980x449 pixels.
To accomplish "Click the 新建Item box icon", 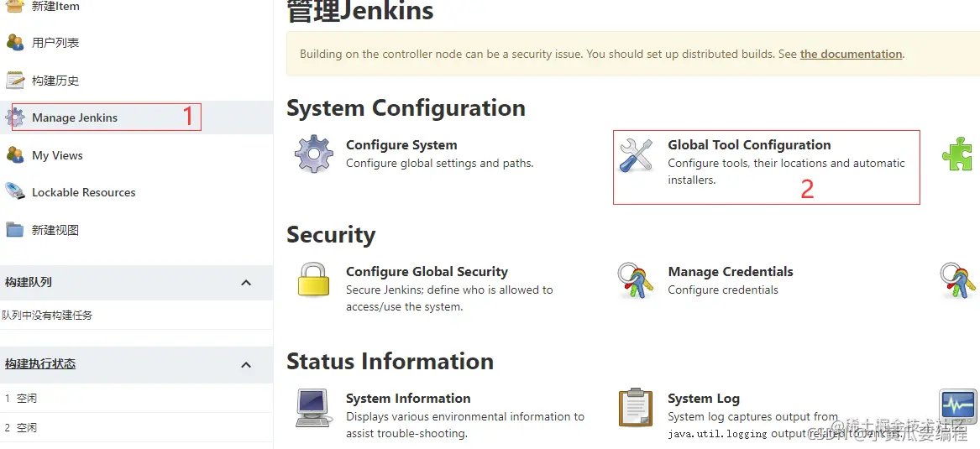I will click(x=15, y=6).
